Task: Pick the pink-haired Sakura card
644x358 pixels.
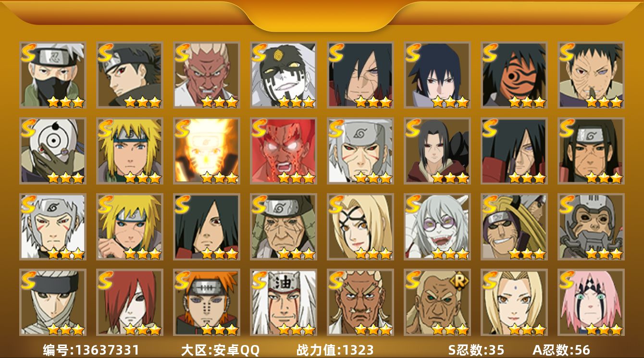Action: coord(591,302)
